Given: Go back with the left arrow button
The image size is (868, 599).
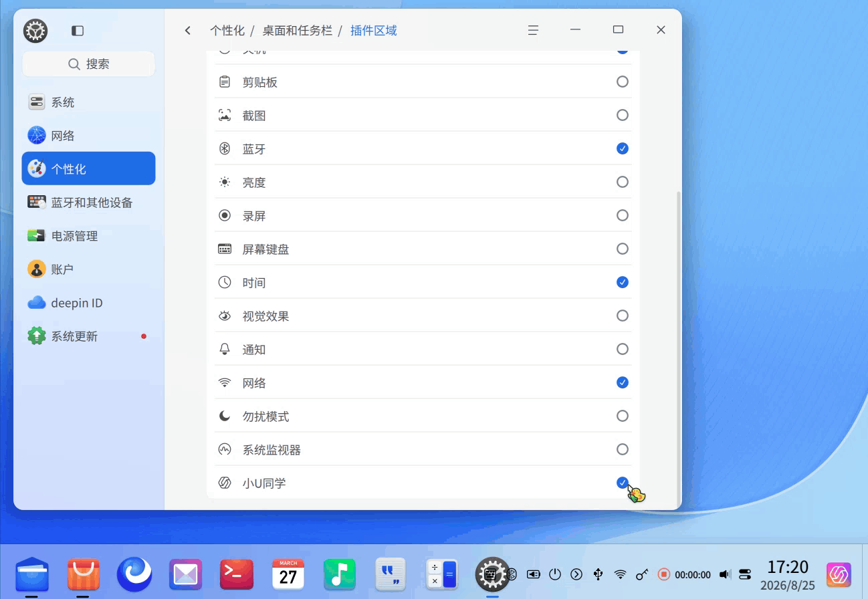Looking at the screenshot, I should coord(188,30).
